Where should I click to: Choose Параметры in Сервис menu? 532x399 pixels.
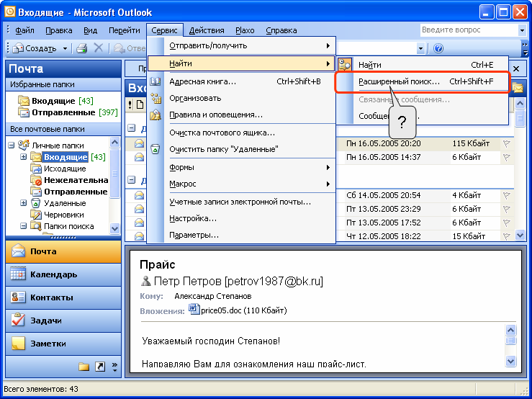tap(241, 235)
